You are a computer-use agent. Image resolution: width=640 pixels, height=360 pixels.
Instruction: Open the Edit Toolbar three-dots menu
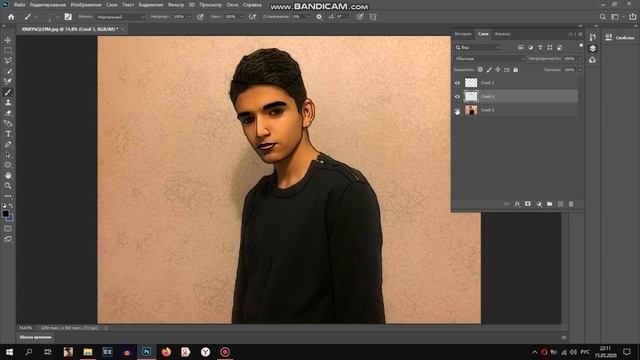(x=8, y=196)
